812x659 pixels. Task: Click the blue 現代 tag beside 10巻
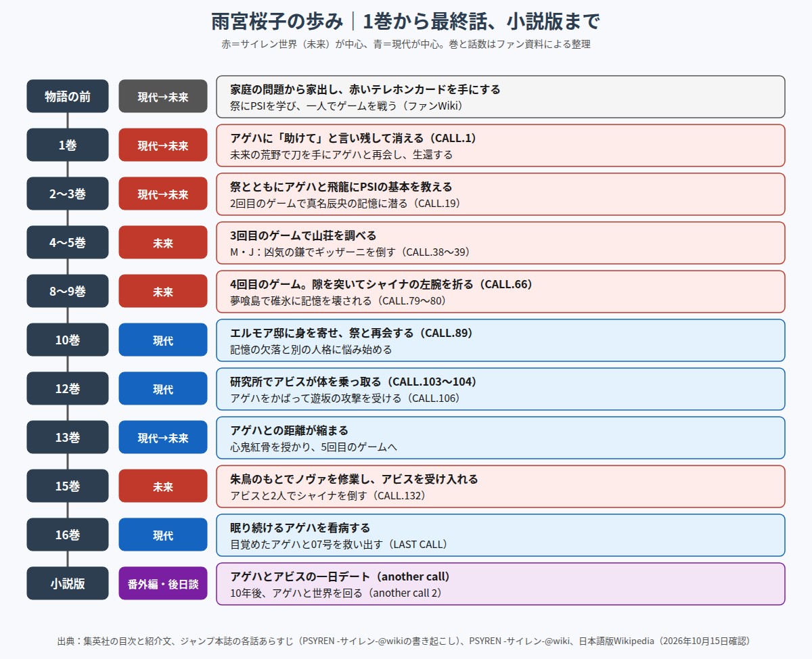pyautogui.click(x=163, y=340)
